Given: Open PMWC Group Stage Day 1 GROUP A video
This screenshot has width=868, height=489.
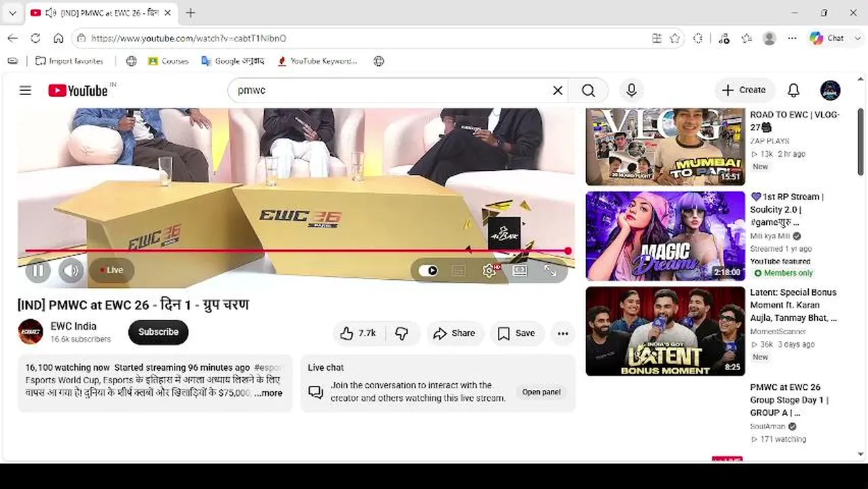Looking at the screenshot, I should pyautogui.click(x=789, y=399).
